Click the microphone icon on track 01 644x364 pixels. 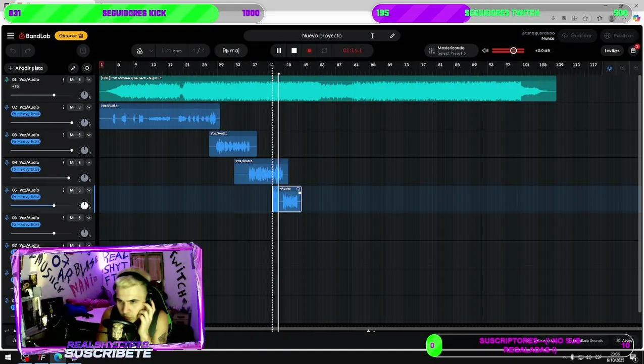[x=7, y=79]
